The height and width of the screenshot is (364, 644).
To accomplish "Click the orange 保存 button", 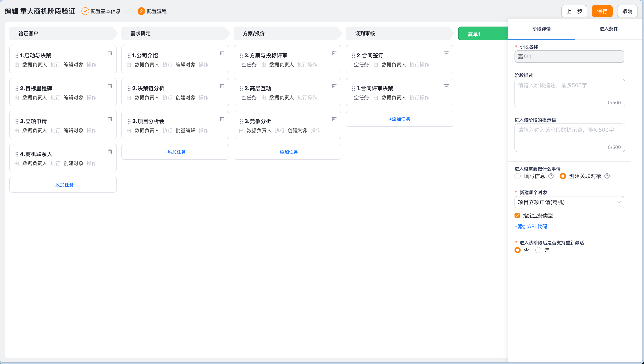I will (602, 11).
